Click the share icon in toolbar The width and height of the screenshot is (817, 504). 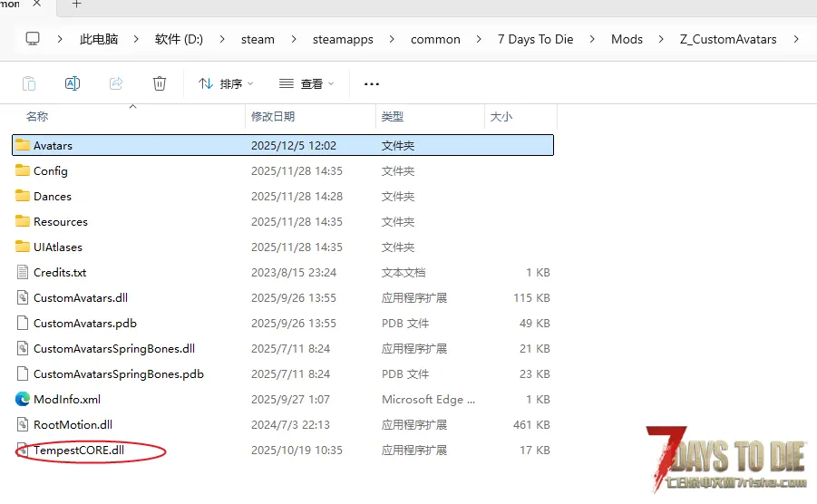coord(116,83)
